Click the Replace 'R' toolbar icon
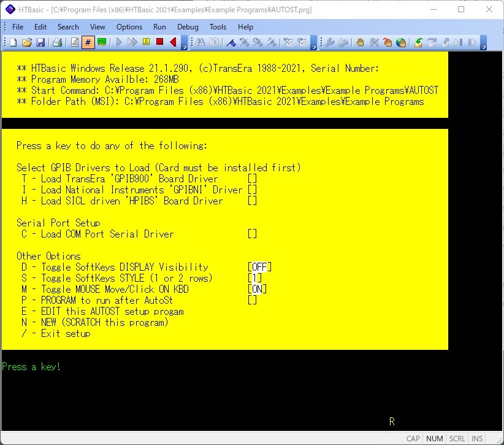This screenshot has width=504, height=445. (214, 42)
